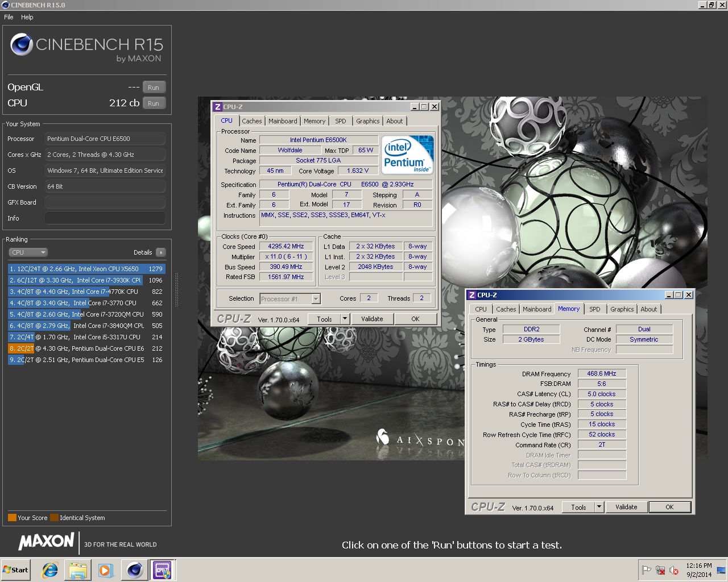The height and width of the screenshot is (582, 728).
Task: Open the ranking Details arrow button
Action: tap(160, 252)
